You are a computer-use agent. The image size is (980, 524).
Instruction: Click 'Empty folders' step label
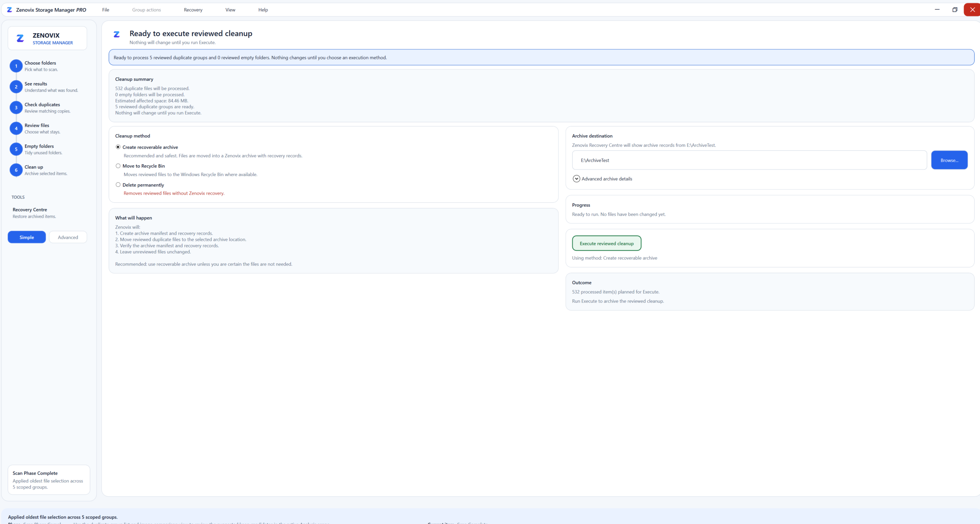click(x=39, y=146)
